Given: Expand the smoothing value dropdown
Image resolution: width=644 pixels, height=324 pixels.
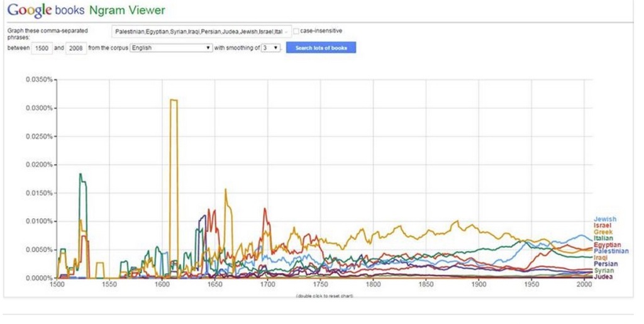Looking at the screenshot, I should point(271,48).
